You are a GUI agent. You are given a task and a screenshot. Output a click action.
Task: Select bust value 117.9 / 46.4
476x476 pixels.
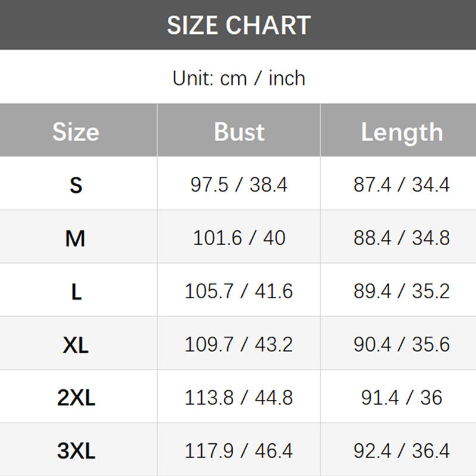point(239,451)
